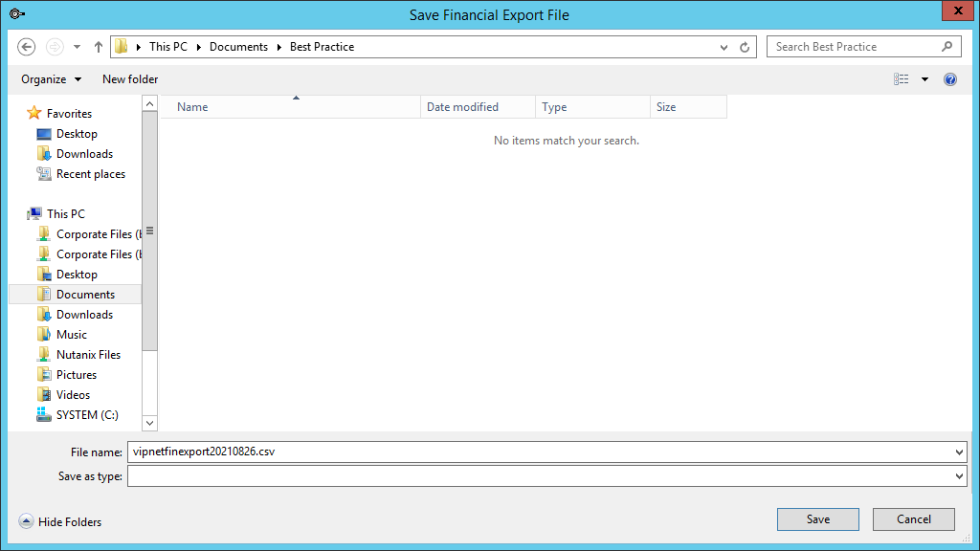
Task: Click the Nutanix Files drive icon
Action: pyautogui.click(x=44, y=354)
